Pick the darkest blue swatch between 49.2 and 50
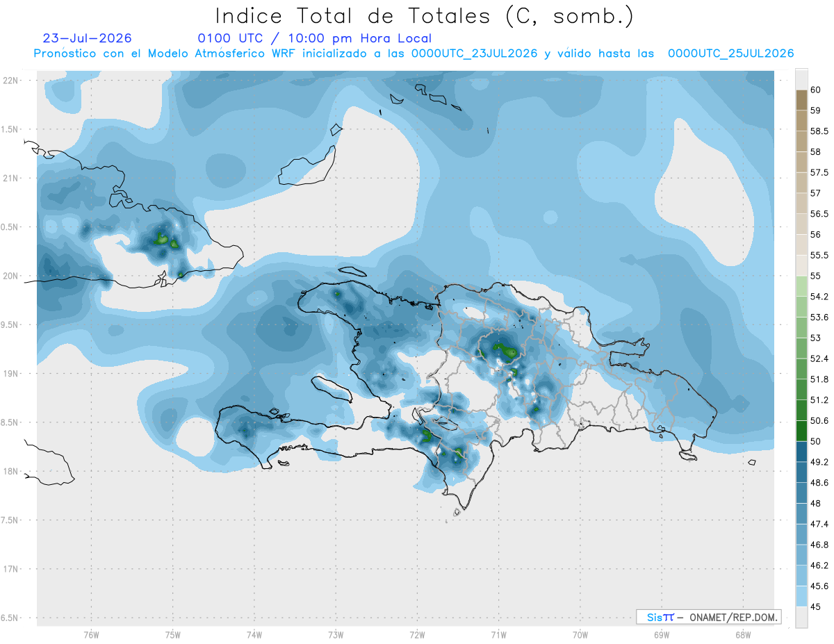Viewport: 834px width, 644px height. [x=801, y=452]
